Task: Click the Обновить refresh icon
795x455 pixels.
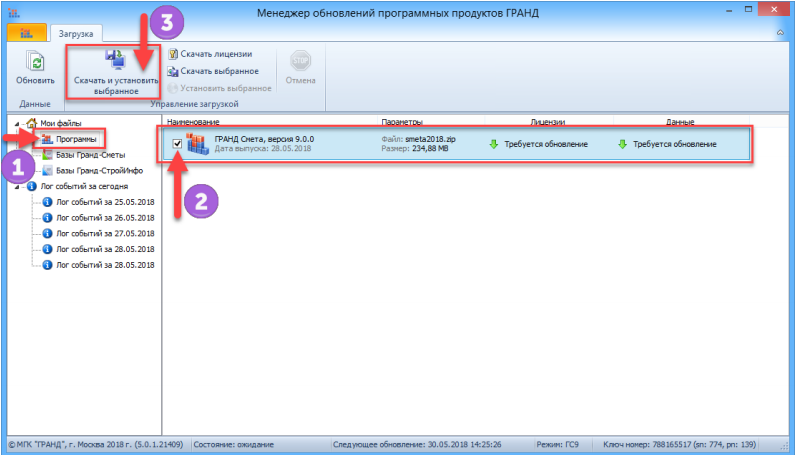Action: [35, 62]
